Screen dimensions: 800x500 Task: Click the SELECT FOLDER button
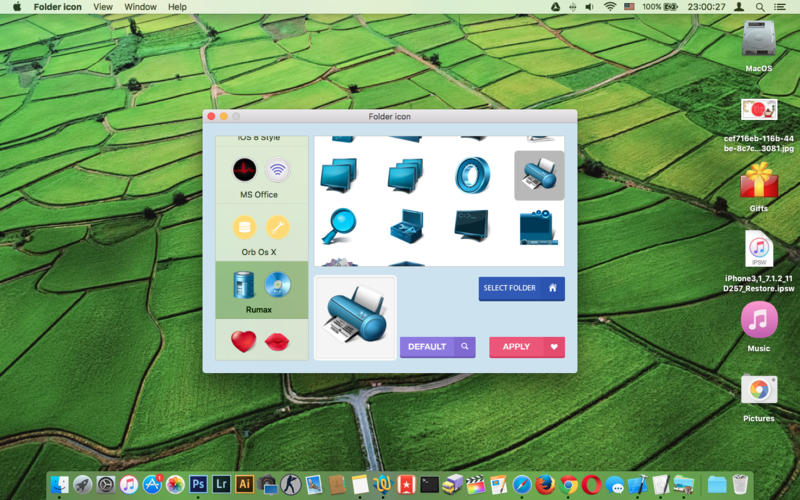click(521, 288)
